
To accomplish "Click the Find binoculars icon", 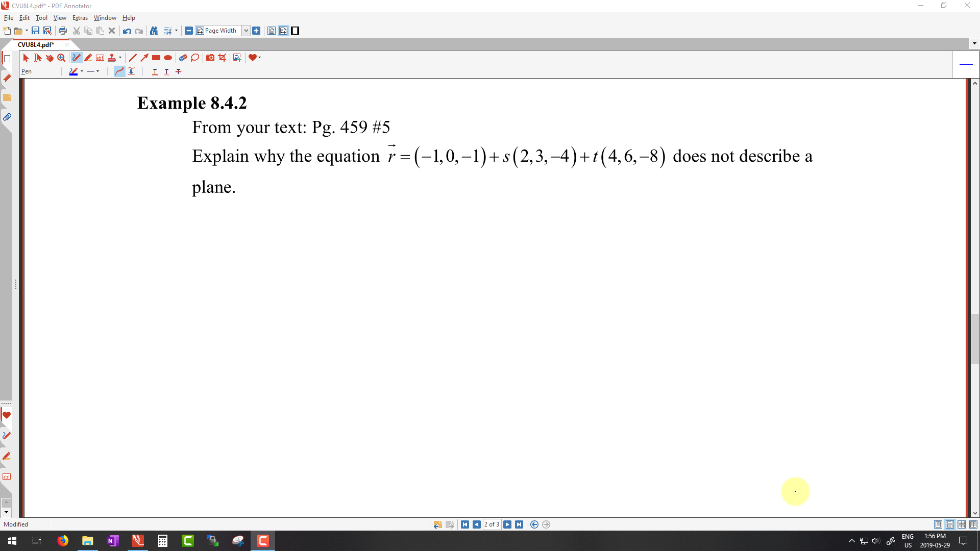I will pyautogui.click(x=154, y=31).
